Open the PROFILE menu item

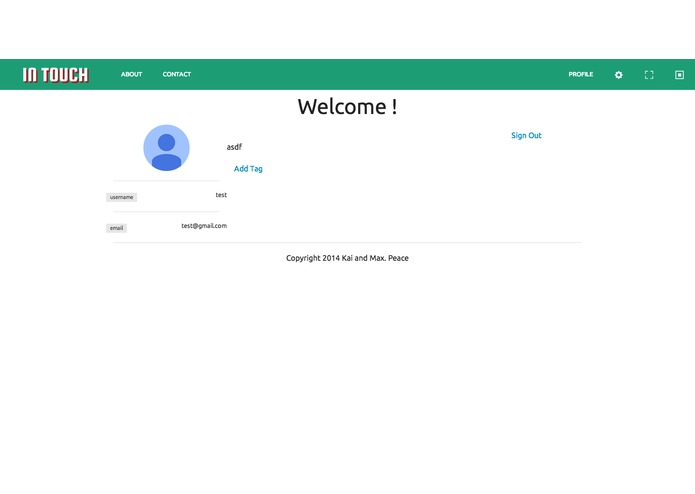point(581,74)
